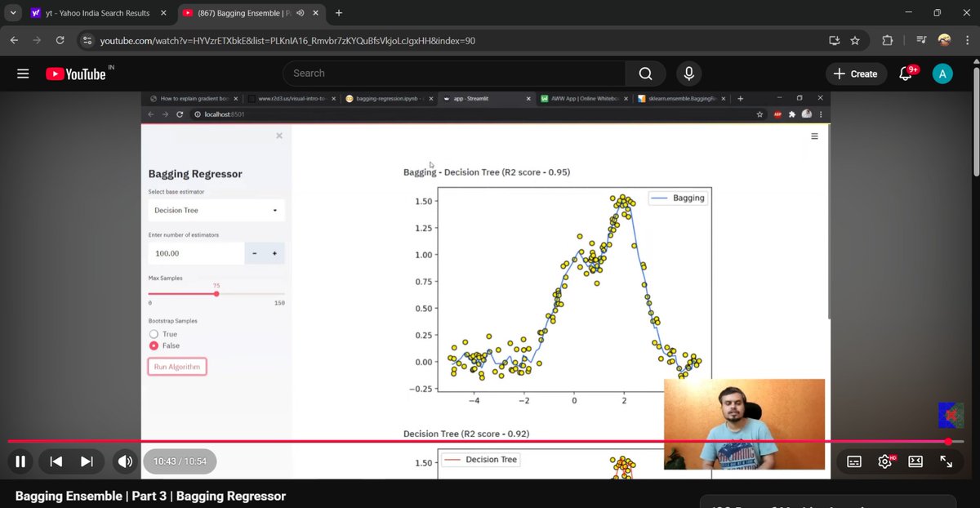Select the False bootstrap radio button
Viewport: 980px width, 508px height.
coord(154,345)
